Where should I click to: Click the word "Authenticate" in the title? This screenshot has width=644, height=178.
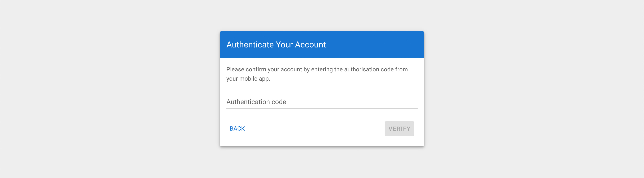[250, 44]
